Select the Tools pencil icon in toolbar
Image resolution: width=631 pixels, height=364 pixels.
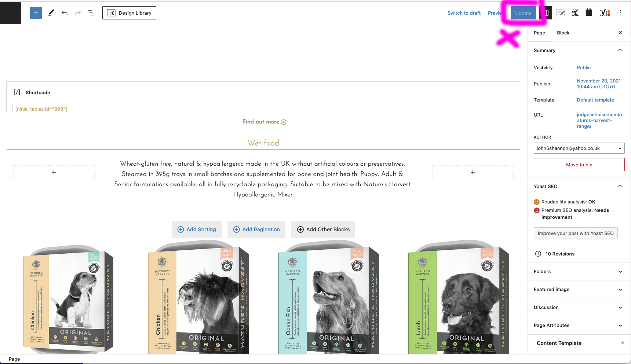coord(51,13)
